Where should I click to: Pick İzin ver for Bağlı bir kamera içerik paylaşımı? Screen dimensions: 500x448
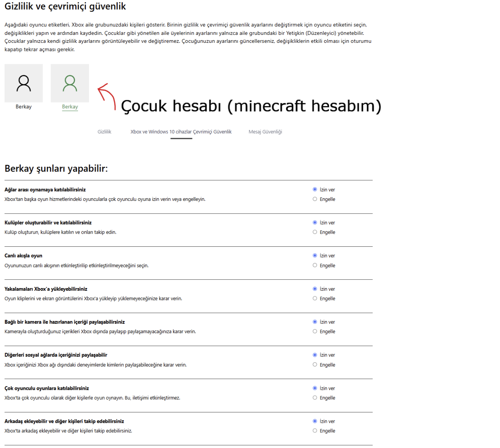click(315, 322)
